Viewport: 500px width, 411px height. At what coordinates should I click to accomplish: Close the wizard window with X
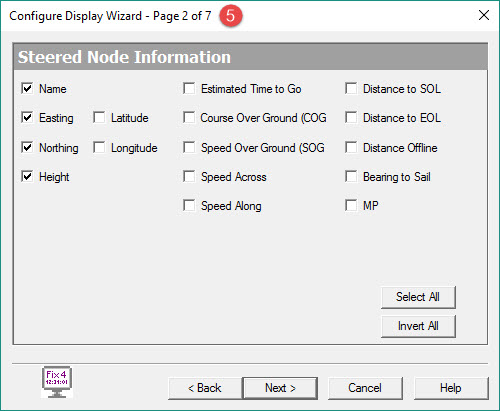pyautogui.click(x=484, y=15)
